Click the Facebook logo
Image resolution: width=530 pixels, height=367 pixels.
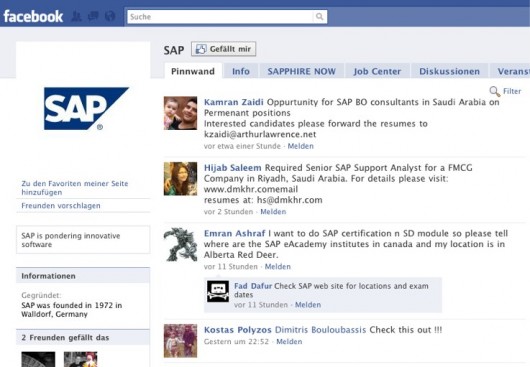pyautogui.click(x=33, y=16)
